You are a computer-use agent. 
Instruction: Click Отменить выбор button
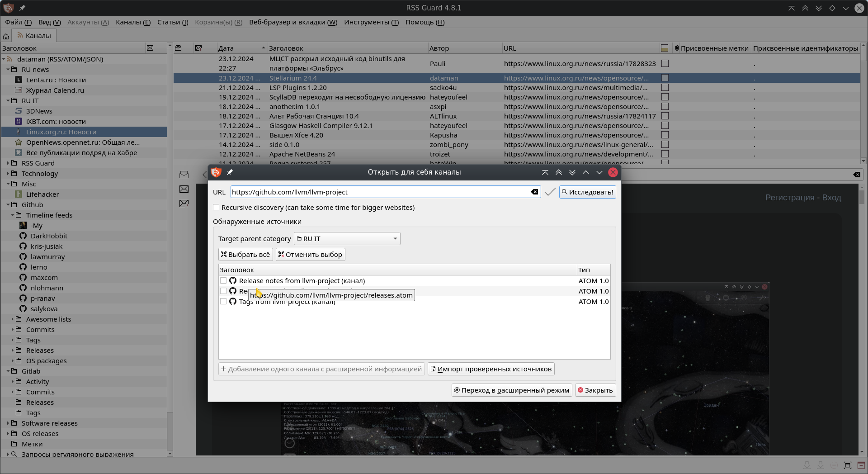coord(310,255)
